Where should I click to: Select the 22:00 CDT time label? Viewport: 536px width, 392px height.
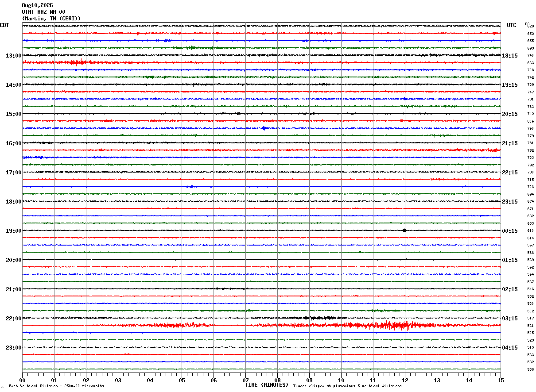click(14, 318)
